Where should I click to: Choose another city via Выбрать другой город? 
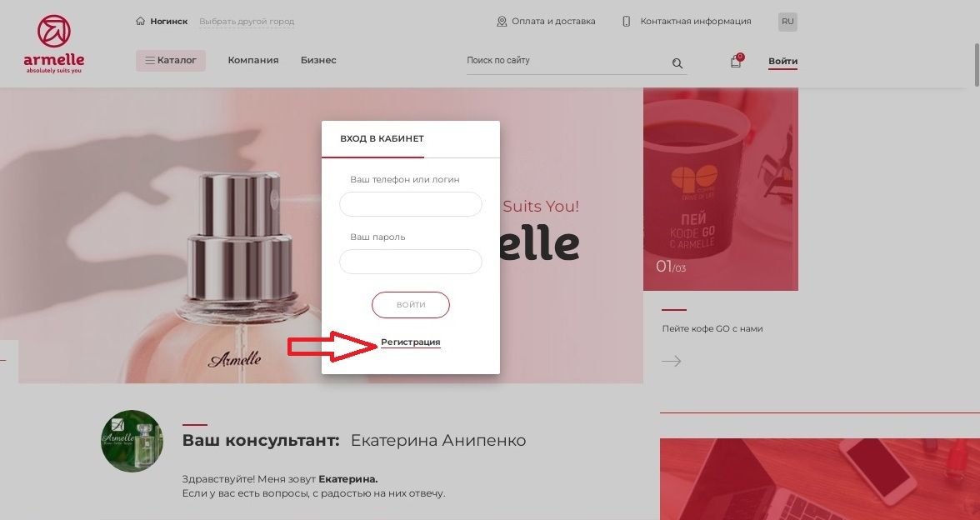point(247,22)
